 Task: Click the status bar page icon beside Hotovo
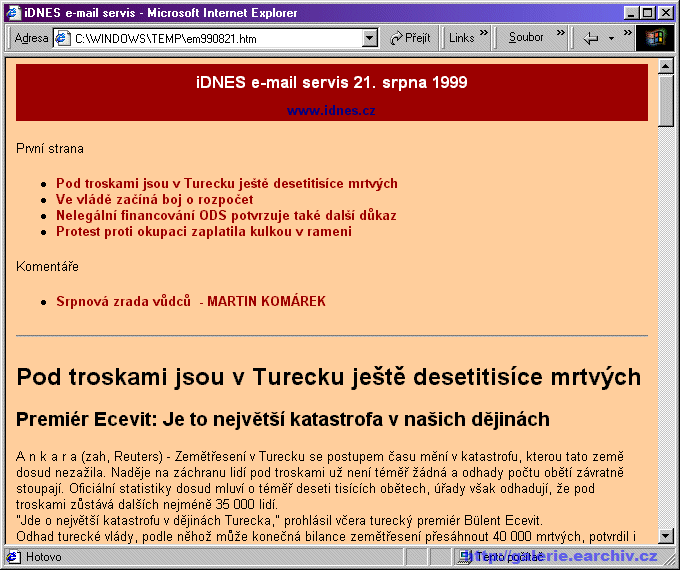13,557
